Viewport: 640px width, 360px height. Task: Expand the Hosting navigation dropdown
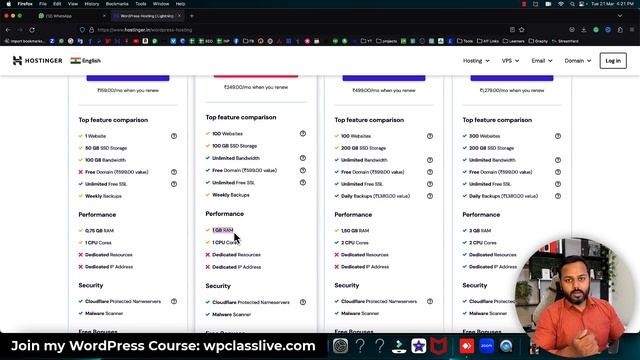476,60
